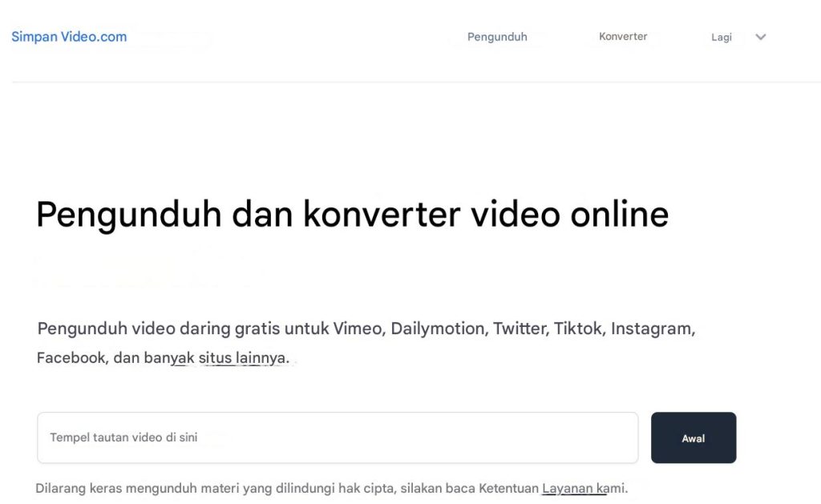This screenshot has width=821, height=504.
Task: Focus the Tempel tautan video di sini box
Action: tap(337, 437)
